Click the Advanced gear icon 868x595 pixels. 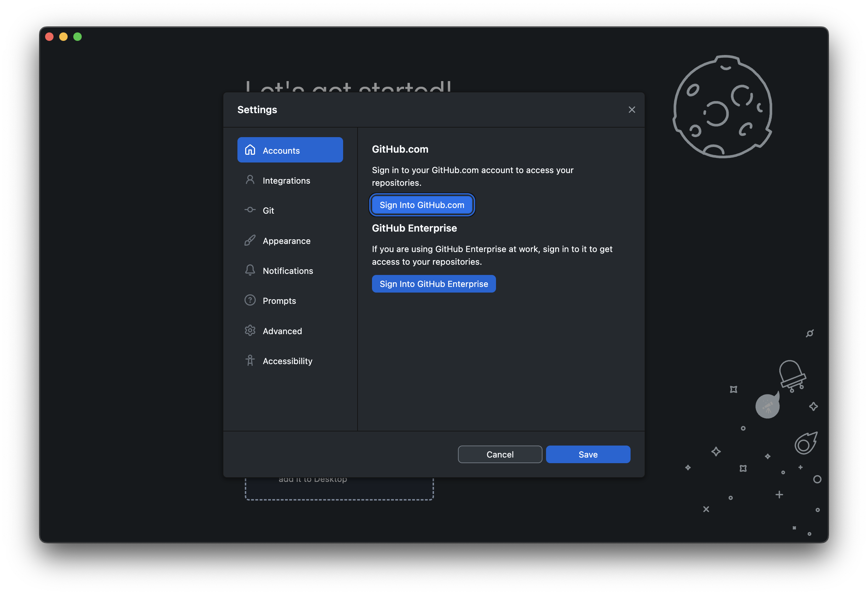point(250,330)
